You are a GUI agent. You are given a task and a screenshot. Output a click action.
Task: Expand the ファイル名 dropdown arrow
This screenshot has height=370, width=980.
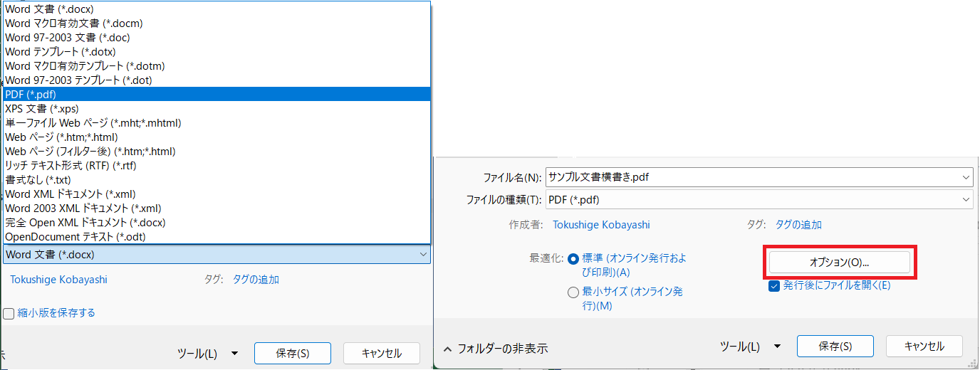(x=965, y=177)
